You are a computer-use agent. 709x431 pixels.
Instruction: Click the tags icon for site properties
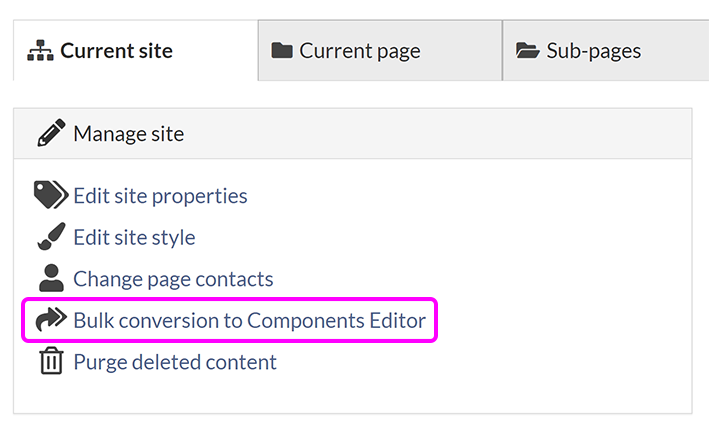coord(50,196)
